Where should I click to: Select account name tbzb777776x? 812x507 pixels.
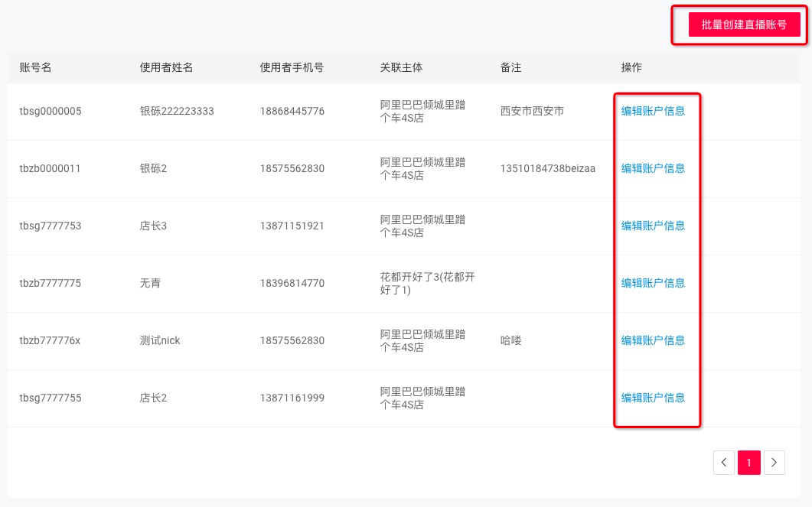(50, 340)
